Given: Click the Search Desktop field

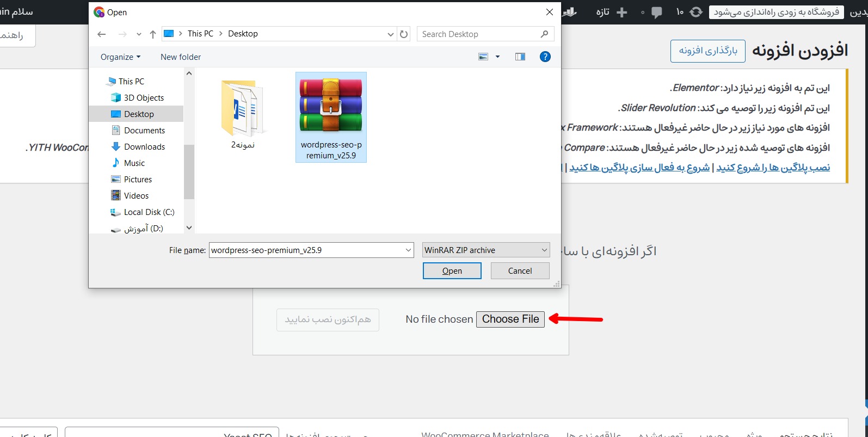Looking at the screenshot, I should (479, 34).
